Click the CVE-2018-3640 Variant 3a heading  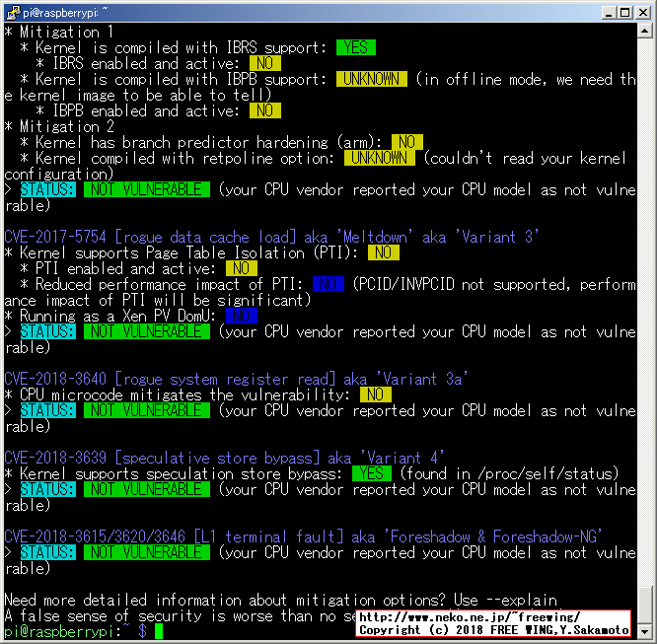[236, 379]
